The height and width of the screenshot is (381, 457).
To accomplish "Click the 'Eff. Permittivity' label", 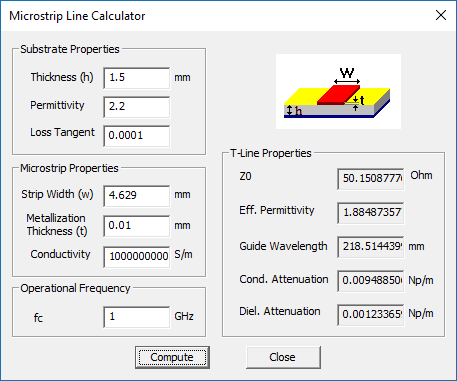I will 277,210.
